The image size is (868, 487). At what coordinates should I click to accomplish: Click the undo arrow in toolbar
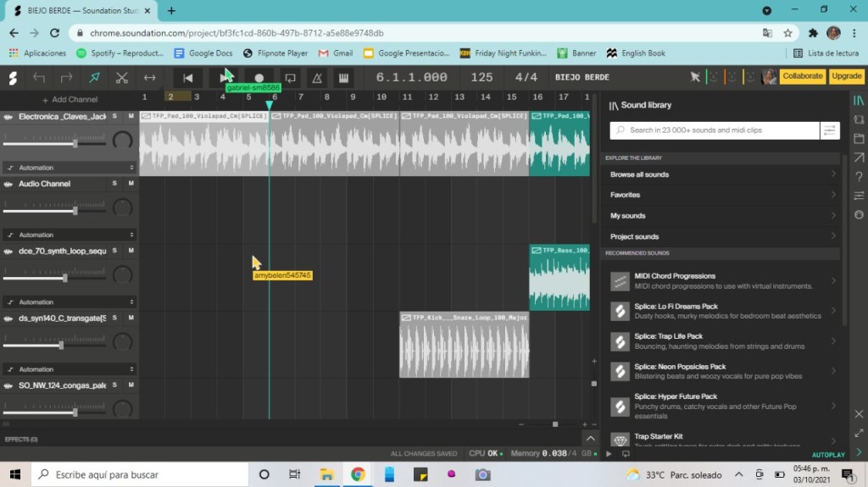pos(39,78)
